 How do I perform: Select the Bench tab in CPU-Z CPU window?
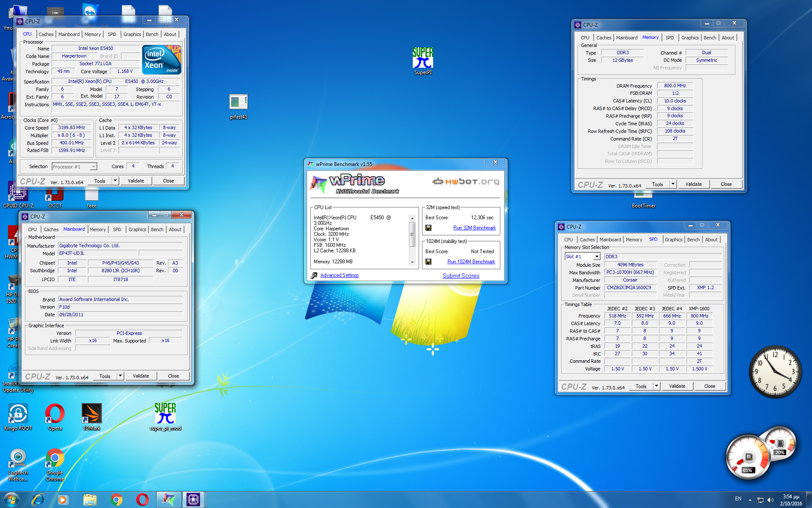152,34
